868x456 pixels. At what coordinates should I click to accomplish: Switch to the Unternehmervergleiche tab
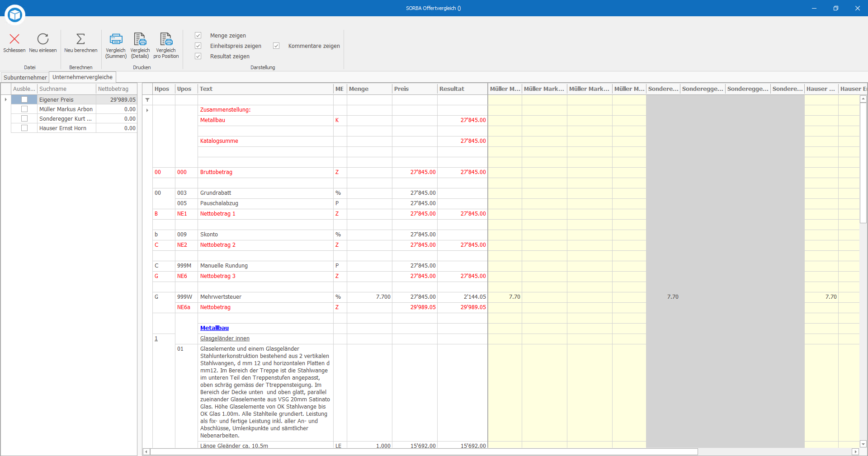82,77
